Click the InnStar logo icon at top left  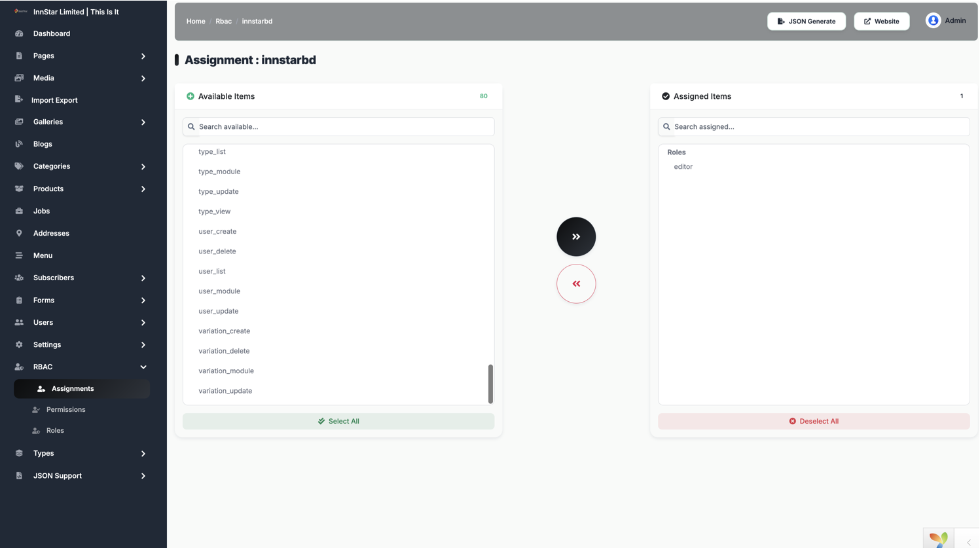[x=20, y=11]
